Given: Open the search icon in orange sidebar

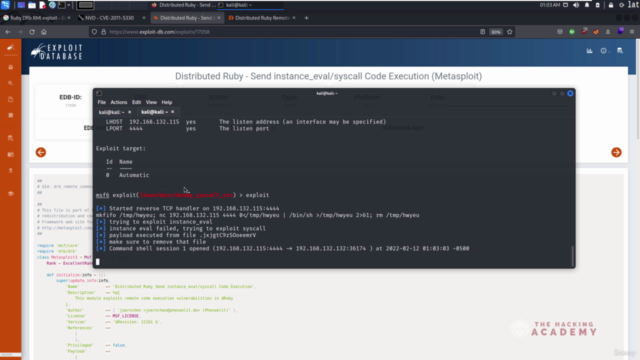Looking at the screenshot, I should click(x=11, y=83).
